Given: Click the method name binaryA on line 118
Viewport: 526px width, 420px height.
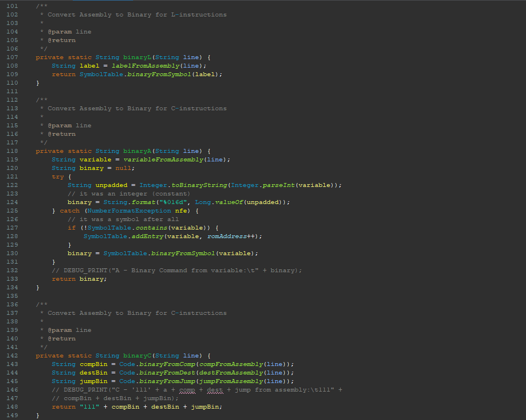Looking at the screenshot, I should (137, 151).
